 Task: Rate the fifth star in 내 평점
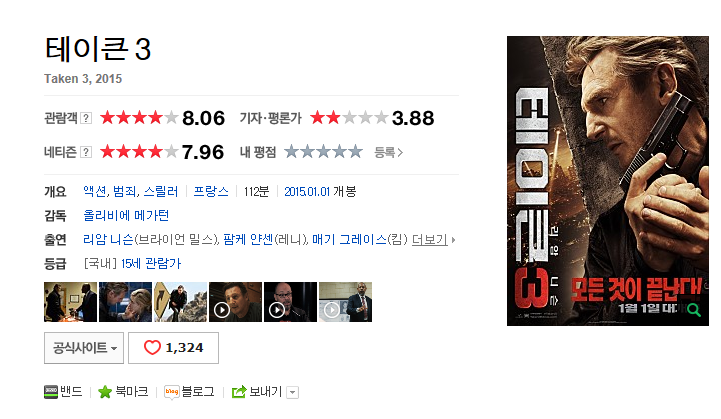(x=355, y=151)
